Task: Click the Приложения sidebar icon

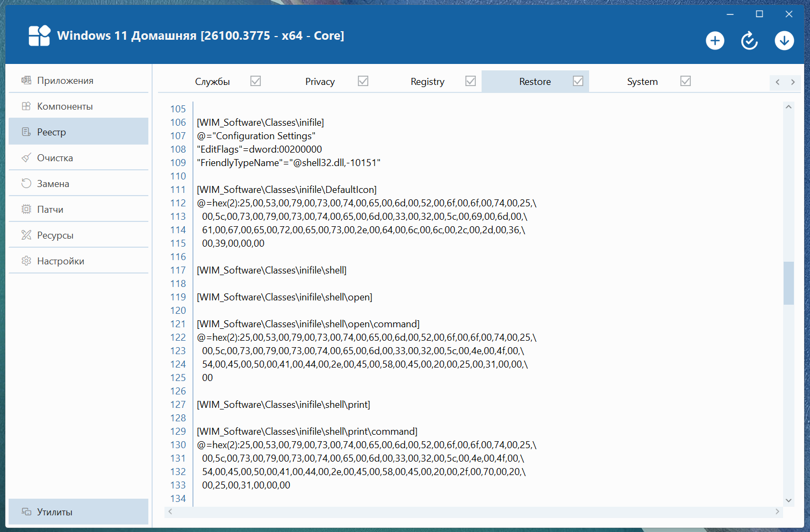Action: tap(26, 81)
